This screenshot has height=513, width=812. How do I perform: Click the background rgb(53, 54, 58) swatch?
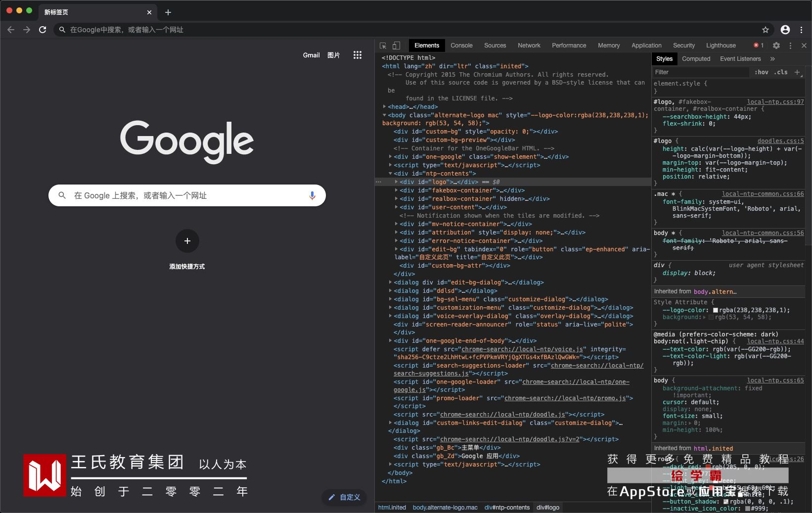[x=711, y=317]
